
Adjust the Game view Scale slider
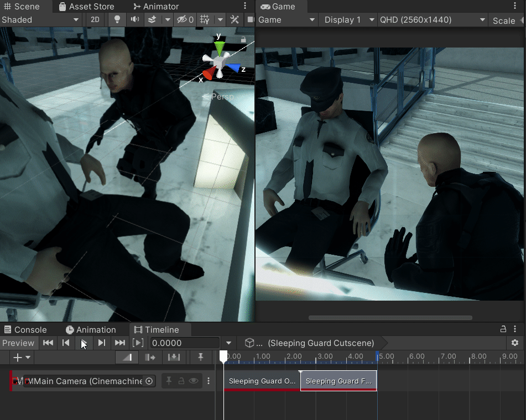coord(522,20)
